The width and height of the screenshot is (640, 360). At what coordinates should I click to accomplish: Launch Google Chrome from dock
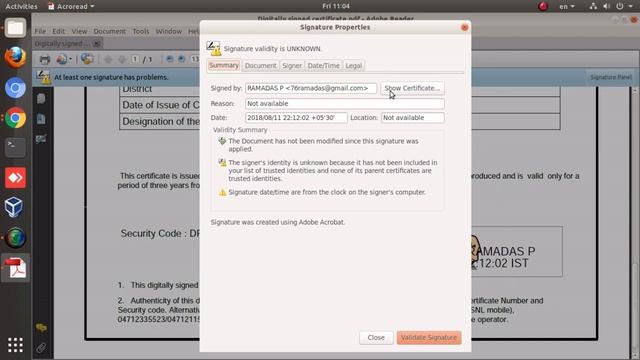[15, 118]
